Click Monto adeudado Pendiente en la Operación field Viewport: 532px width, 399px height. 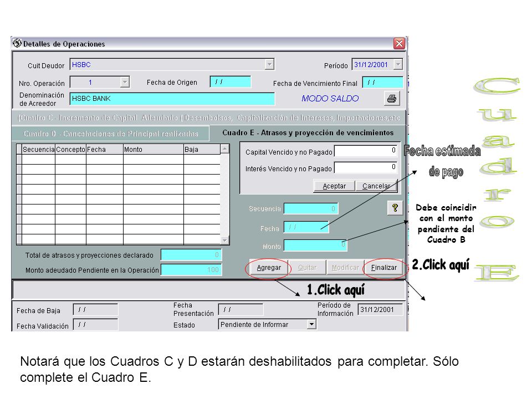click(191, 270)
